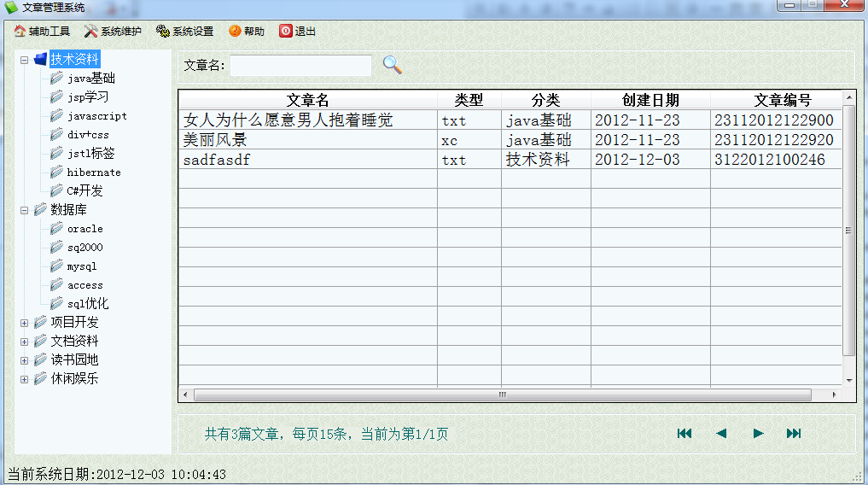
Task: Go to the first page of articles
Action: coord(684,433)
